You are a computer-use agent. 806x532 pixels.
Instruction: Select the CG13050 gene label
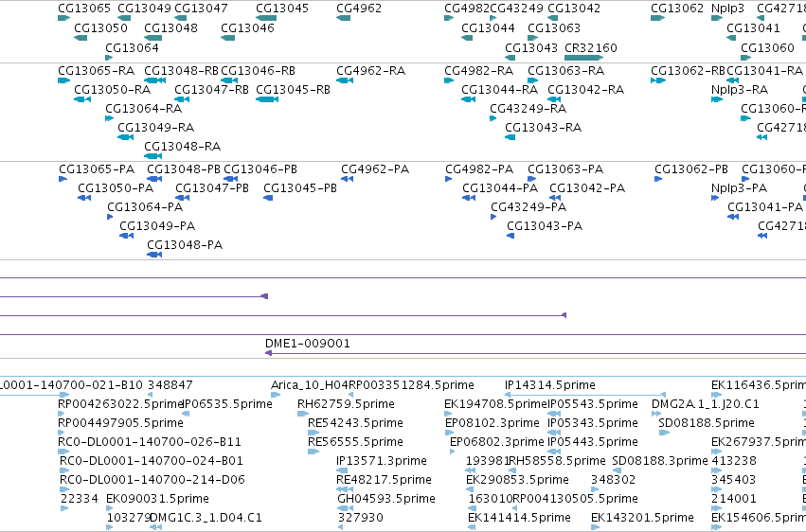click(100, 27)
